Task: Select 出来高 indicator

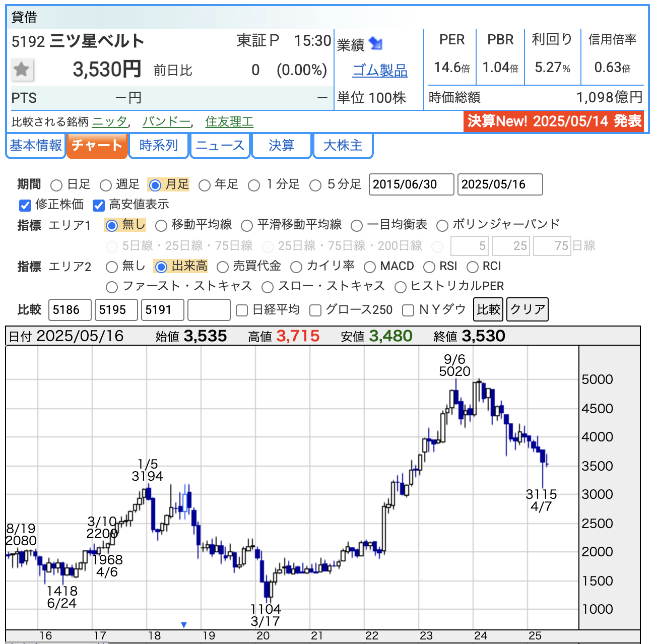Action: [161, 267]
